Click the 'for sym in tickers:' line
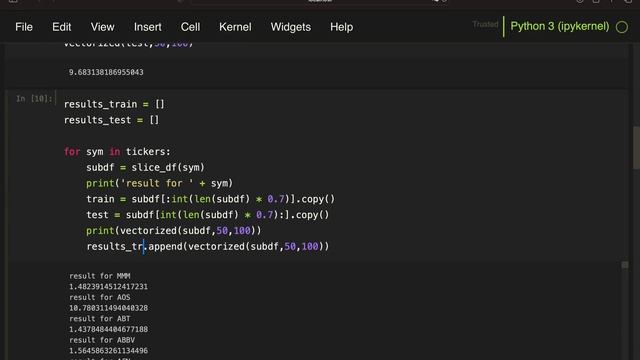Screen dimensions: 640x360 point(117,152)
